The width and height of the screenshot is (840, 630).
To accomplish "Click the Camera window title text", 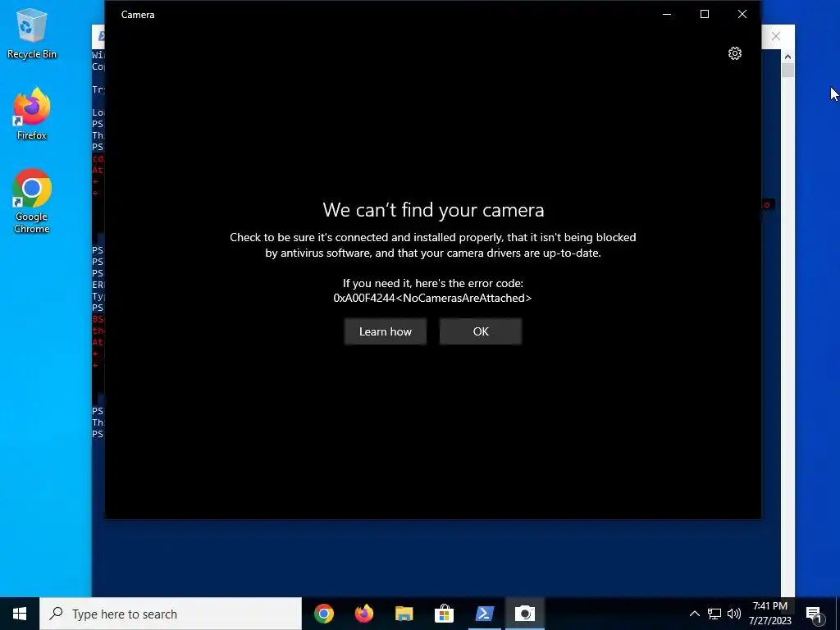I will point(138,15).
